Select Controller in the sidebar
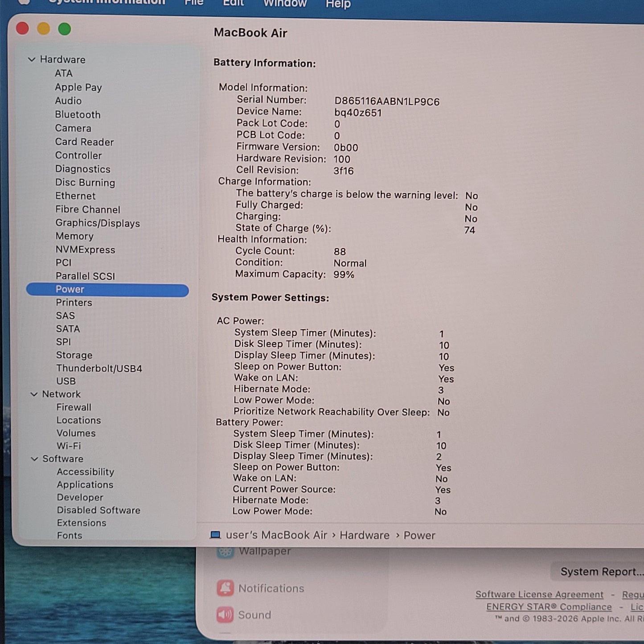This screenshot has width=644, height=644. [x=78, y=156]
